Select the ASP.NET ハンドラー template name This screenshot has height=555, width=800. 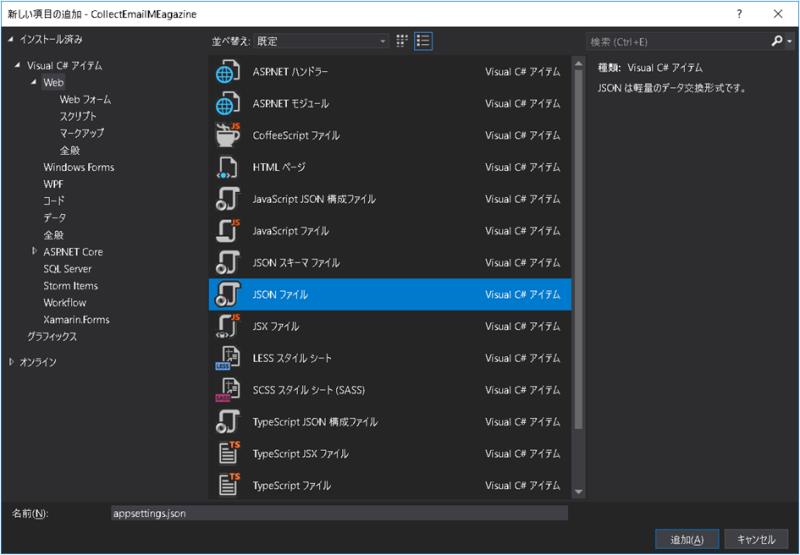290,72
